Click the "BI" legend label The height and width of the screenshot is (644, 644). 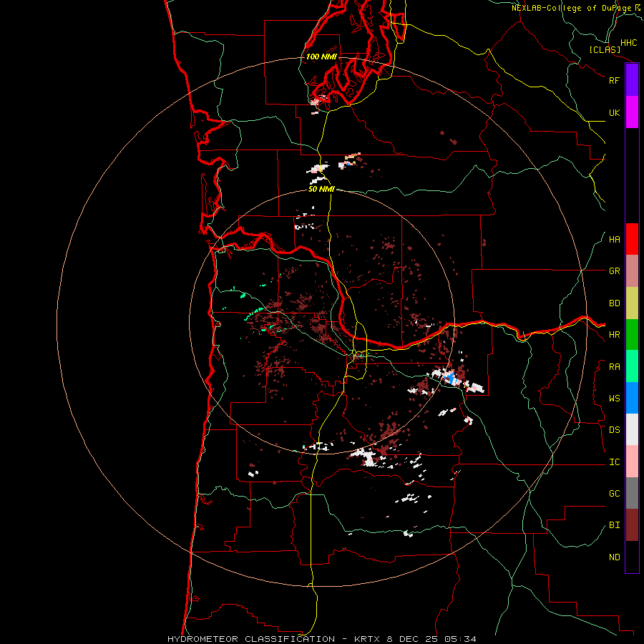pyautogui.click(x=614, y=525)
